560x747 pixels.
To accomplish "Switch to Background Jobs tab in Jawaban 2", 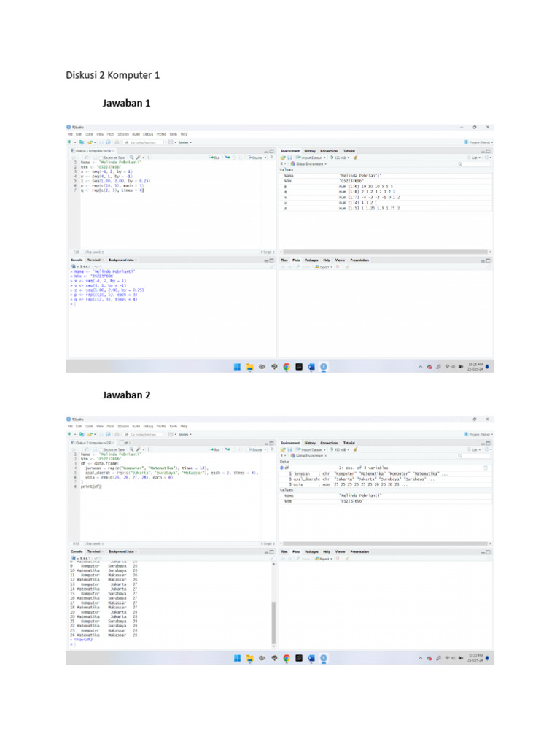I will (122, 551).
